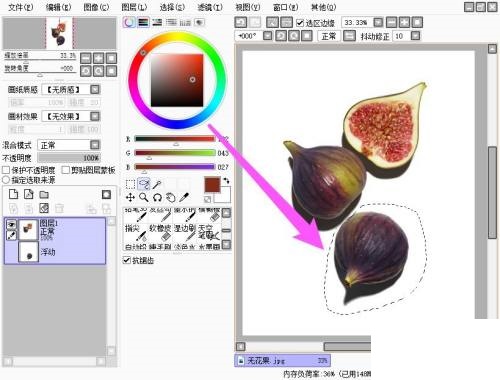Image resolution: width=500 pixels, height=380 pixels.
Task: Create a new layer folder
Action: (x=44, y=194)
